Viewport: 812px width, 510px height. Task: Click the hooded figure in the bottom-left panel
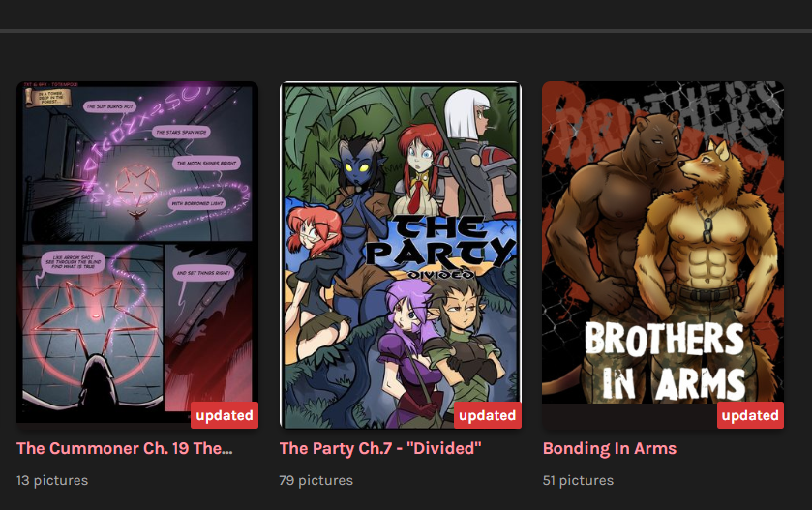tap(98, 386)
